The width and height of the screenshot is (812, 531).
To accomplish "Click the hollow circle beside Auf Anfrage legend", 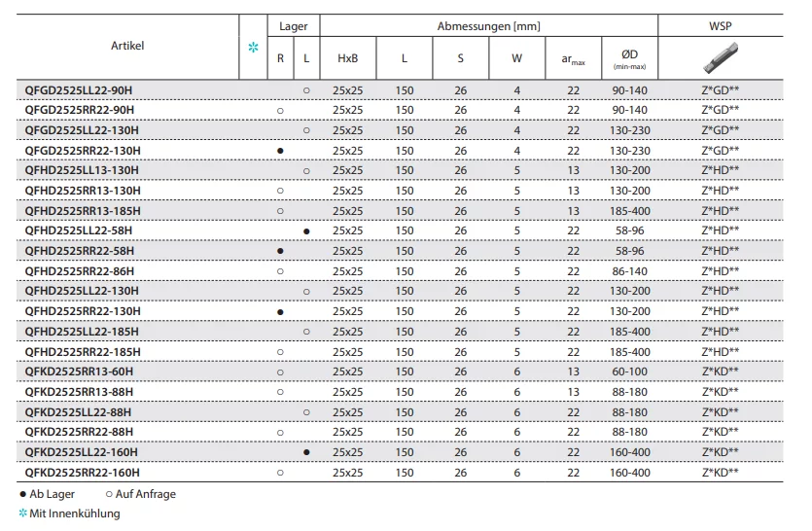I will click(x=109, y=494).
